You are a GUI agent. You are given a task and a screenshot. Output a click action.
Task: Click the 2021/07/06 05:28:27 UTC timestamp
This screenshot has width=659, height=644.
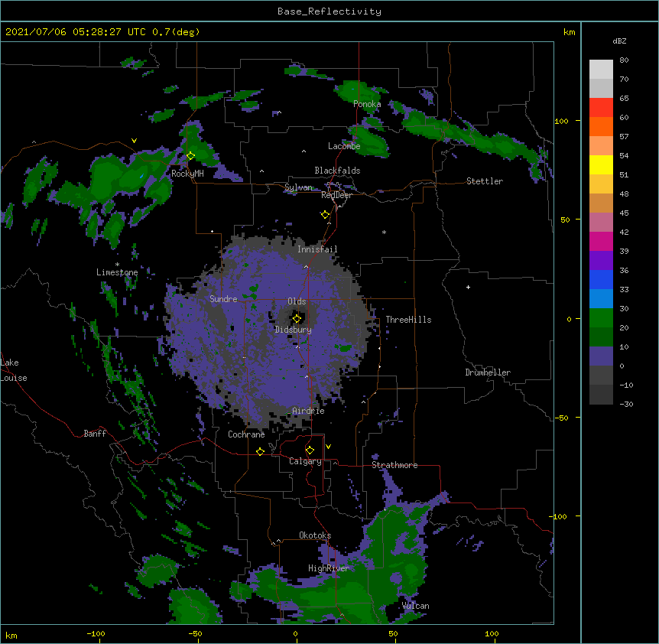coord(76,32)
